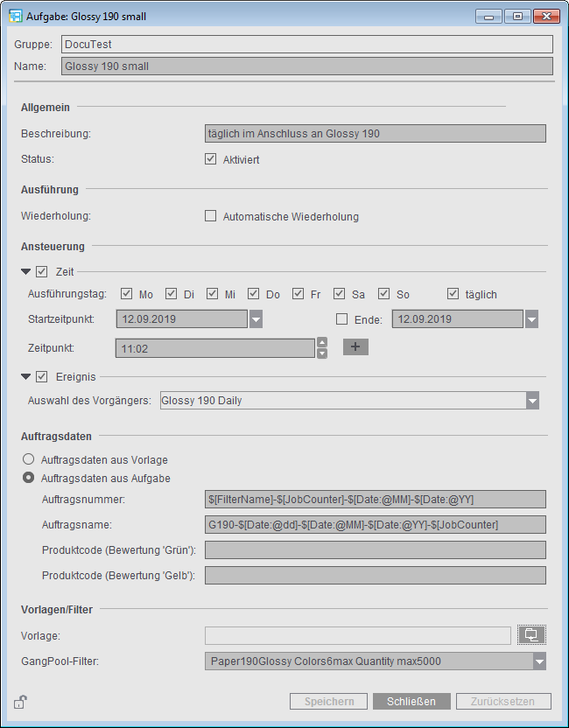The height and width of the screenshot is (728, 569).
Task: Click the Name field Glossy 190 small
Action: tap(307, 66)
